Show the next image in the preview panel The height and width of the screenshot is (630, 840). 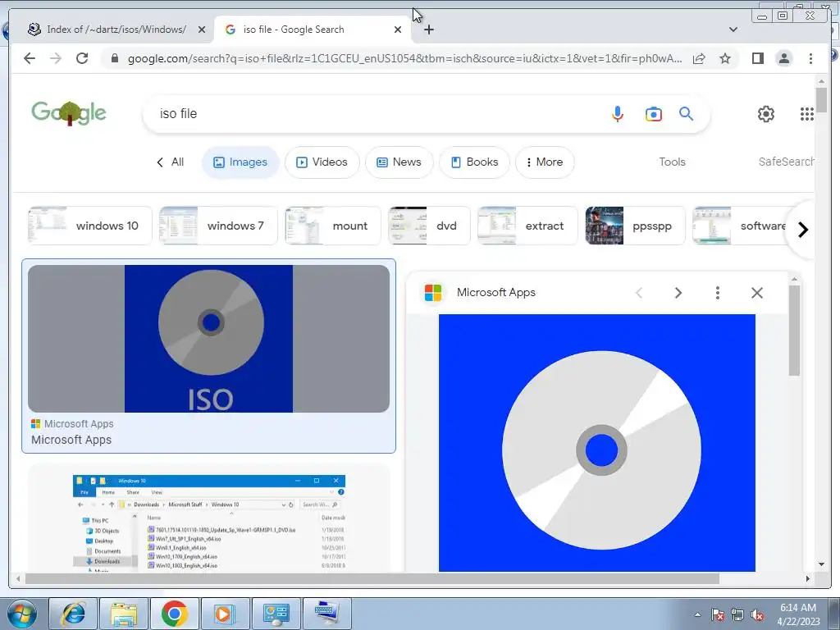678,293
